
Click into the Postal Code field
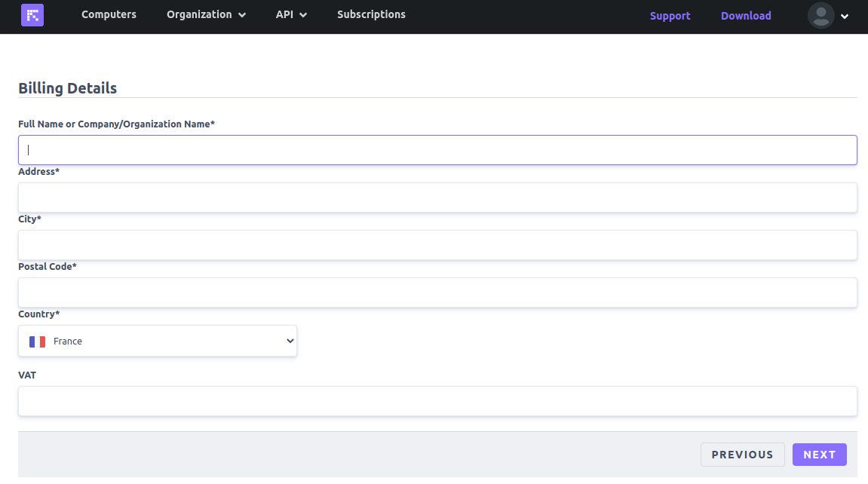click(x=437, y=293)
